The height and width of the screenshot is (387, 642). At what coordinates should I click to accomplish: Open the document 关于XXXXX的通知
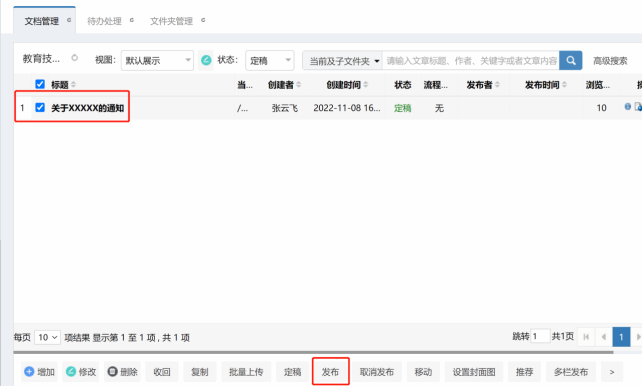pos(88,108)
